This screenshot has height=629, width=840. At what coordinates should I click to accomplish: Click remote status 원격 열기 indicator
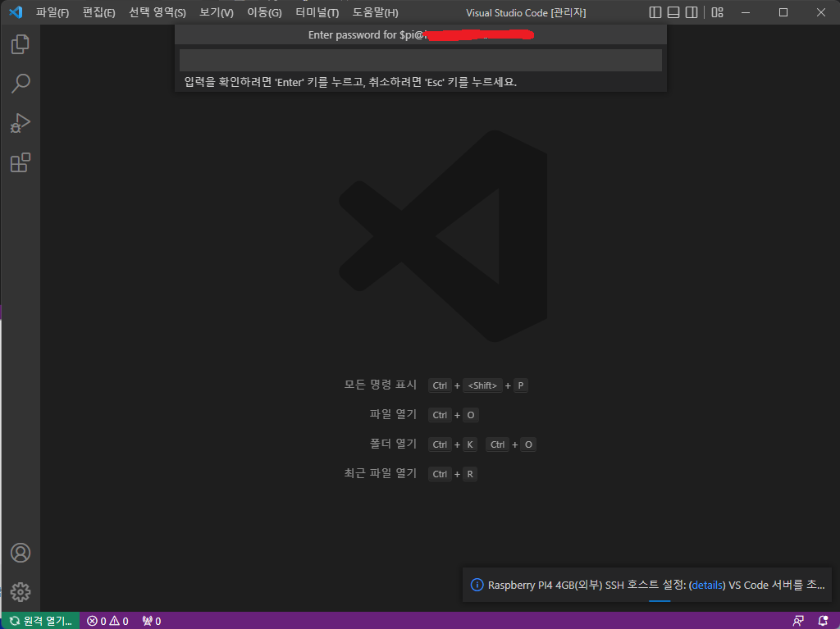click(x=41, y=621)
